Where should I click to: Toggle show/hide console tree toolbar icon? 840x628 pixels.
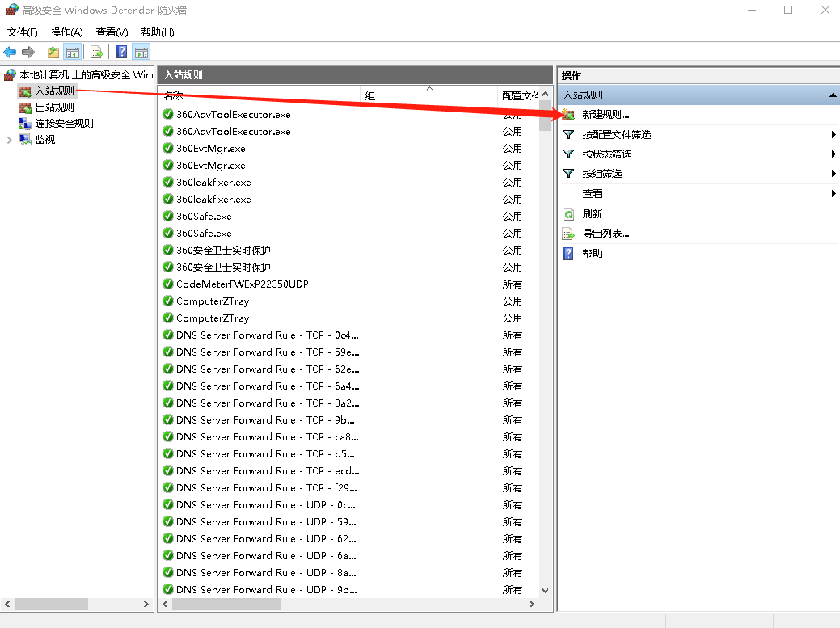click(x=73, y=53)
